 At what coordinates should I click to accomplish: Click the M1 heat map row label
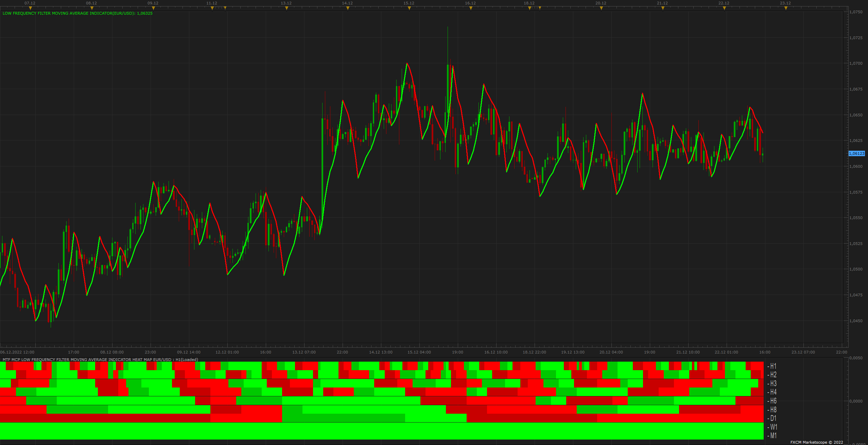coord(772,435)
